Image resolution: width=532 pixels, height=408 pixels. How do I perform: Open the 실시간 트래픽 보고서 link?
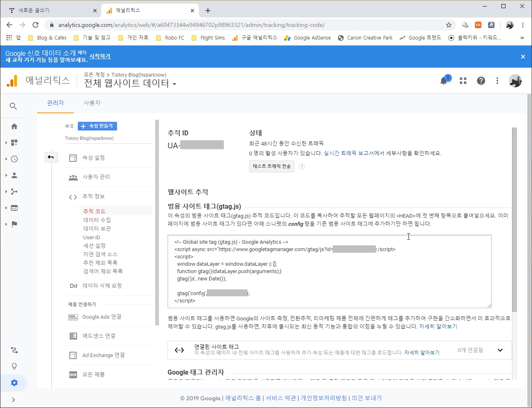349,153
